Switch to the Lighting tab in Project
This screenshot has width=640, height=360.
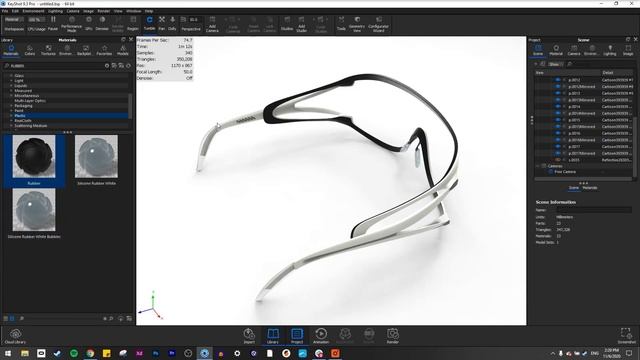tap(610, 50)
